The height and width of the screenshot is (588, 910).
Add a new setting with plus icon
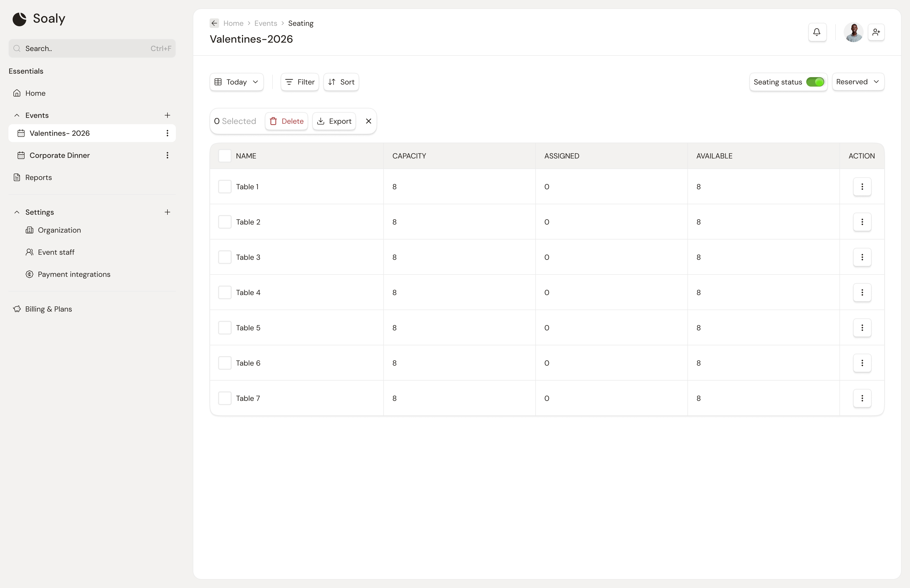(167, 212)
